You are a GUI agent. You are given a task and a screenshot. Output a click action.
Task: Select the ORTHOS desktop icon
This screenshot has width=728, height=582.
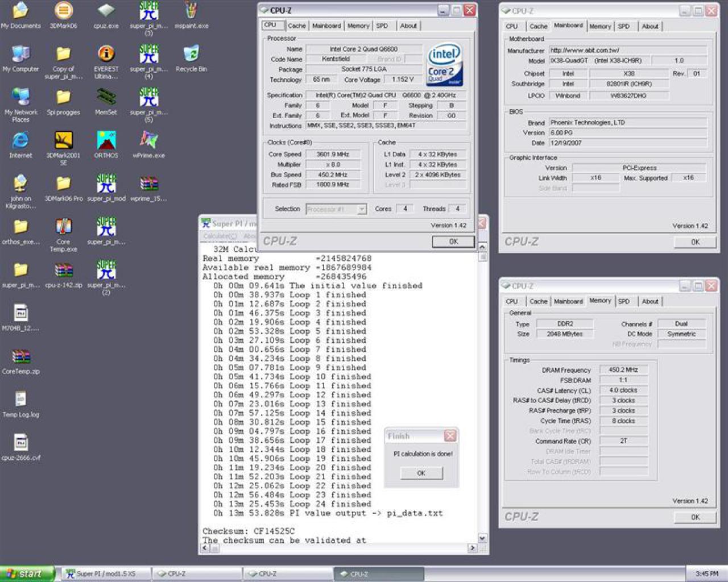pyautogui.click(x=106, y=144)
